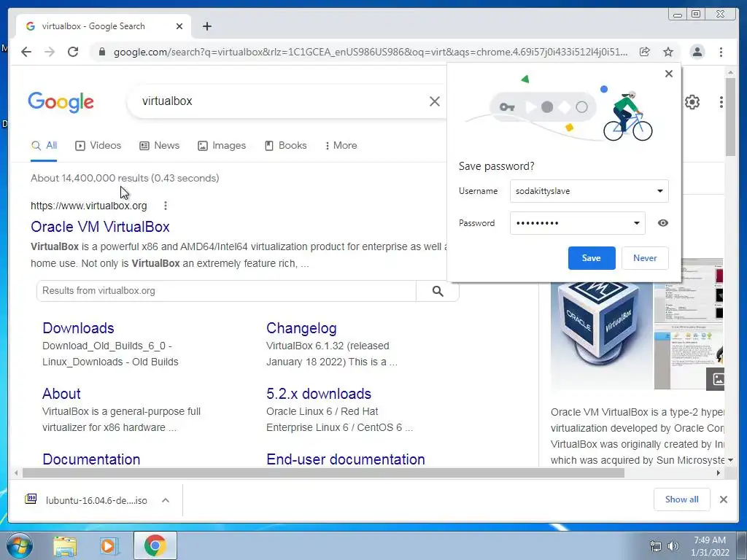Expand the Password dropdown

[636, 223]
